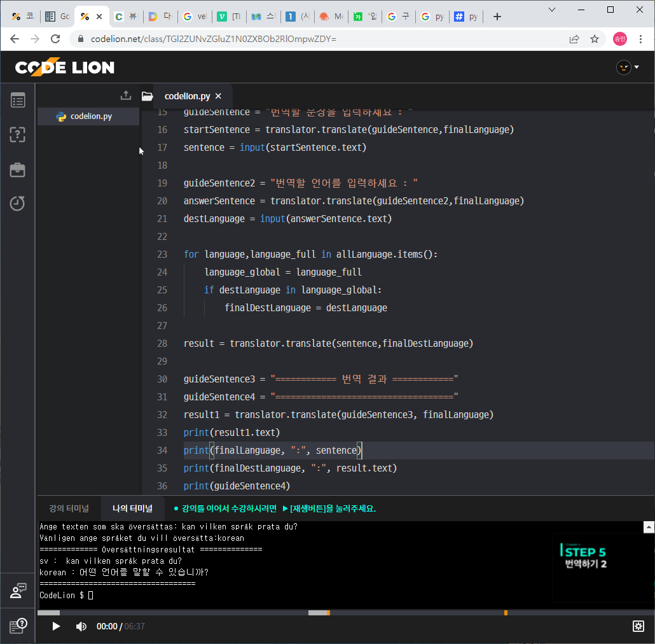Share this page icon in address bar

click(x=574, y=39)
